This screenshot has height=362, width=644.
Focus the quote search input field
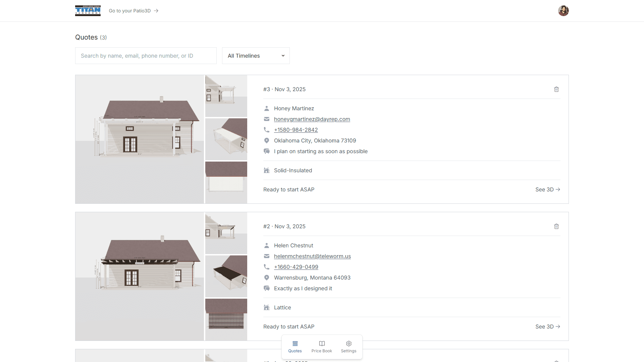coord(146,56)
